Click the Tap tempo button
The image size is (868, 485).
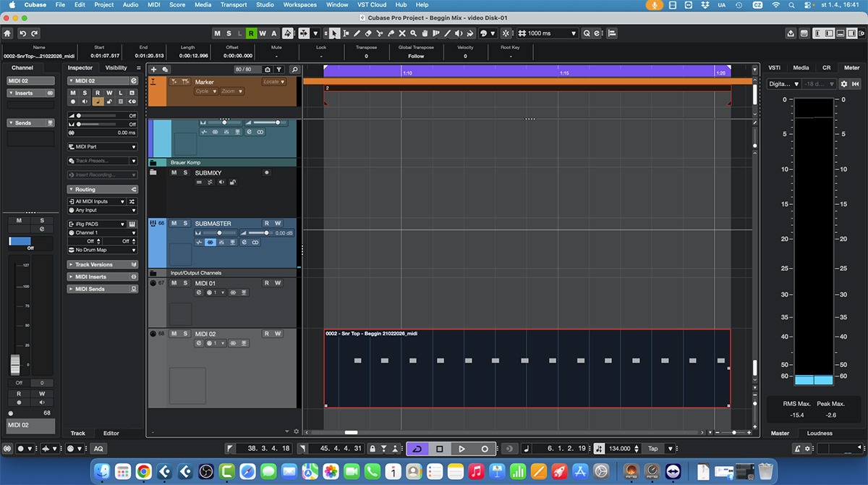(653, 449)
